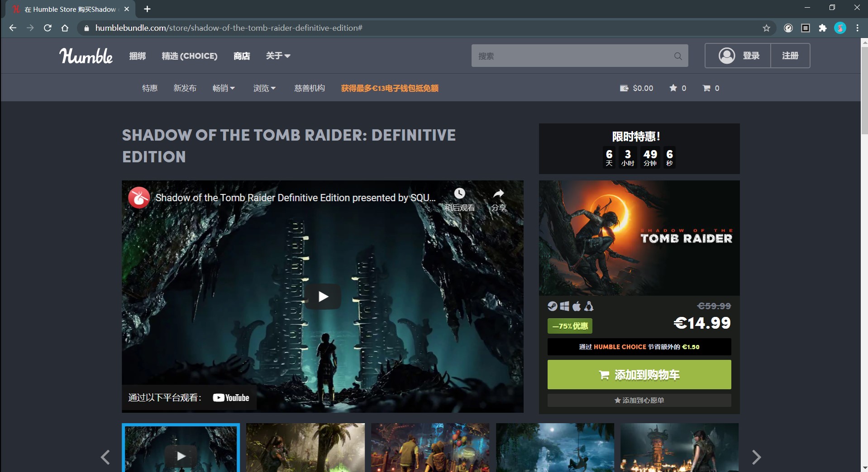The image size is (868, 472).
Task: Play the Tomb Raider trailer video
Action: 323,297
